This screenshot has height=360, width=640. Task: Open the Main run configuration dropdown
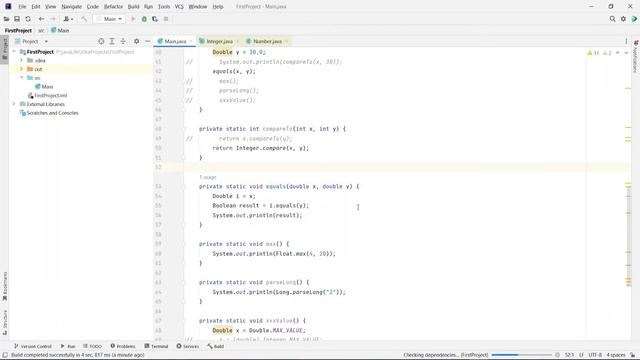click(109, 19)
